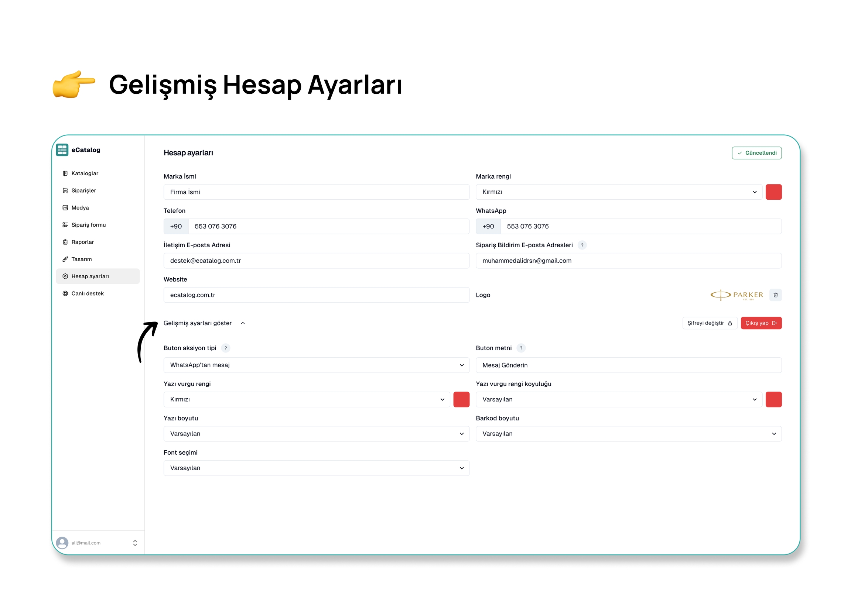Open the Font seçimi dropdown
Viewport: 851px width, 616px height.
pos(316,468)
